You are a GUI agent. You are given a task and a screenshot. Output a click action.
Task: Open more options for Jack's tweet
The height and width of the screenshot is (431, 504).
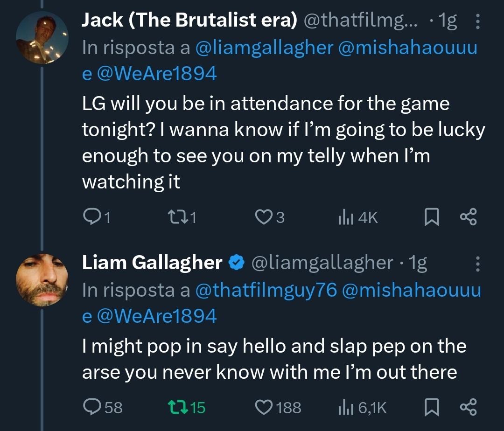click(x=478, y=21)
